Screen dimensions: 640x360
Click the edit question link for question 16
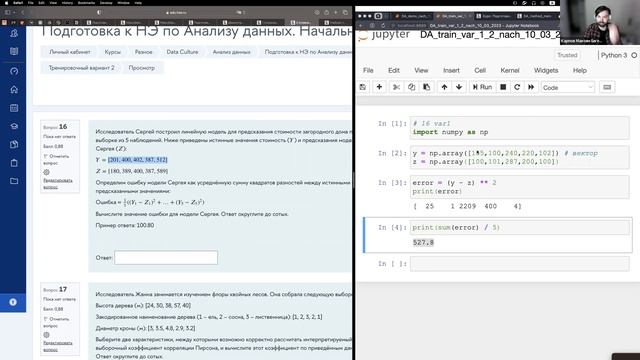[x=58, y=184]
